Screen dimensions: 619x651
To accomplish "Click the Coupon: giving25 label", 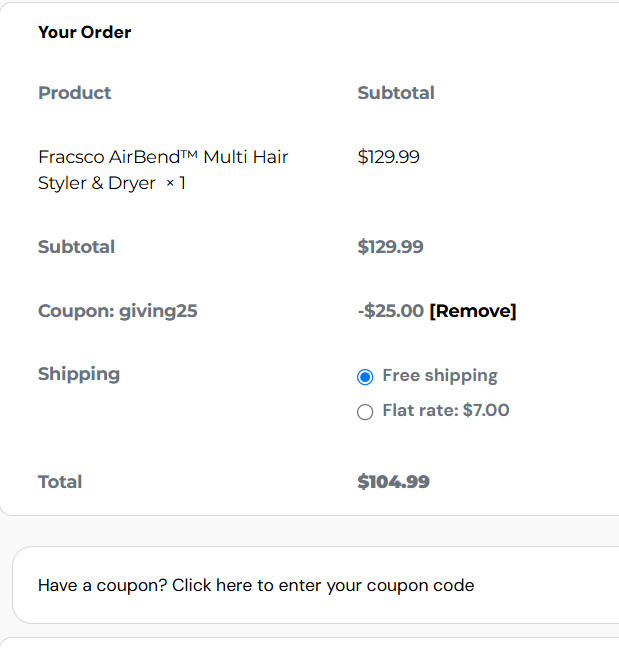I will pos(118,311).
